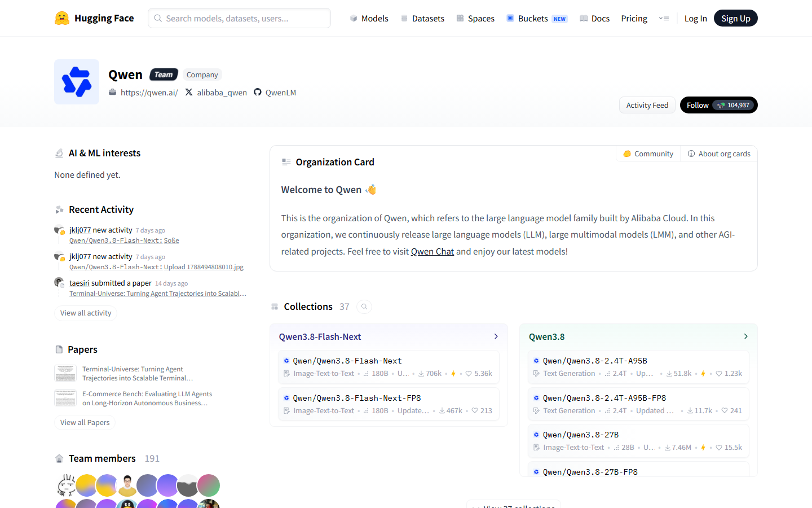The image size is (812, 508).
Task: Open the Qwen/Qwen3.8-2.4T-A95B model card
Action: coord(638,367)
